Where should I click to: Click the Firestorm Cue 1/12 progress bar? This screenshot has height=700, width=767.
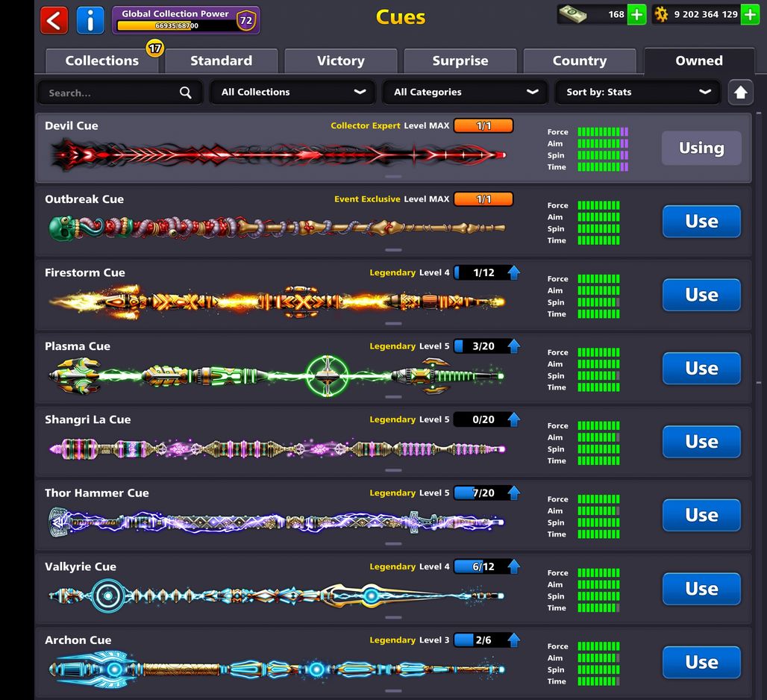click(483, 272)
